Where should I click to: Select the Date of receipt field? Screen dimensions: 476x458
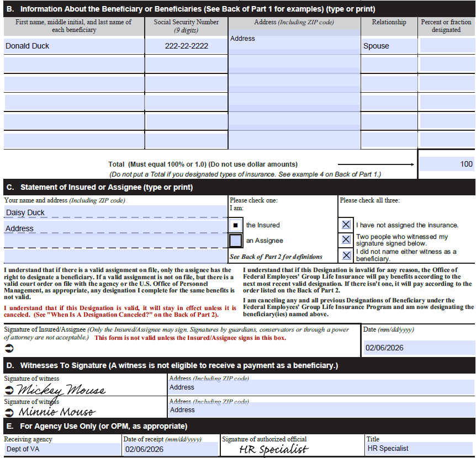click(171, 449)
